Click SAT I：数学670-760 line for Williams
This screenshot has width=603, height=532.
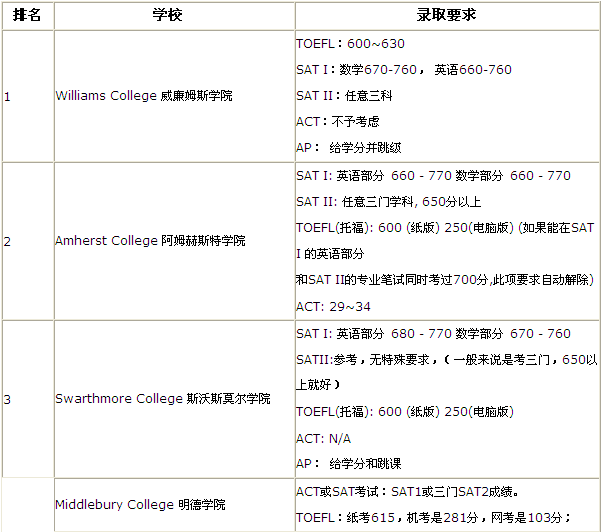(404, 70)
